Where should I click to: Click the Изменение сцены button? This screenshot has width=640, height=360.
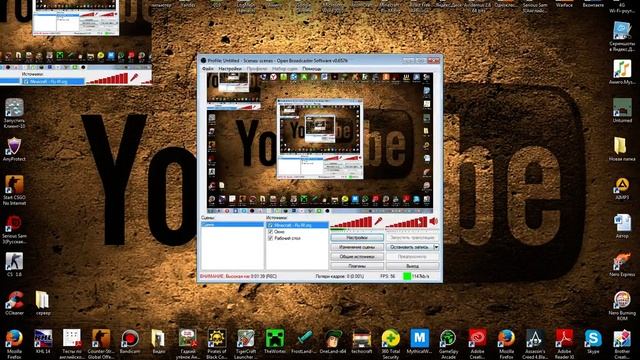tap(357, 247)
